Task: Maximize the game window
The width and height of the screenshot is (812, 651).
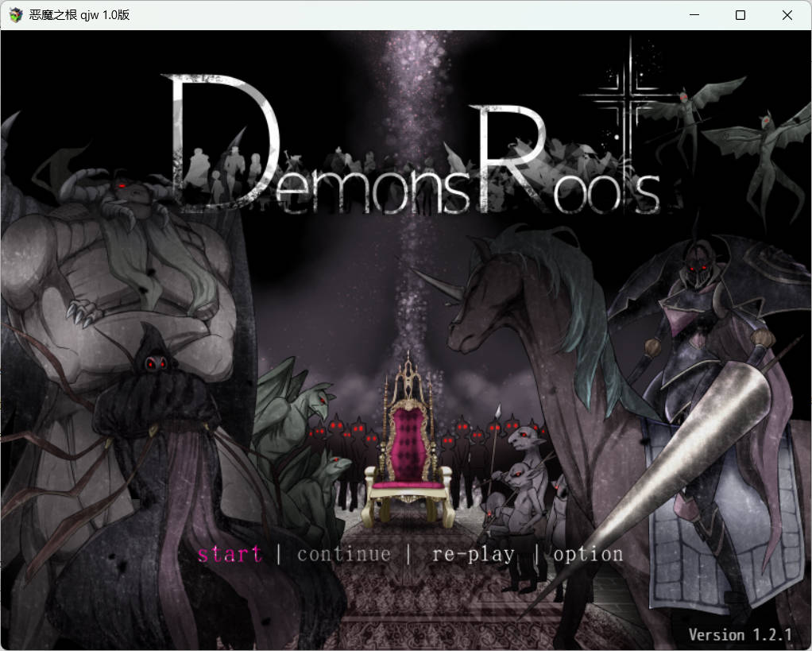Action: (740, 14)
